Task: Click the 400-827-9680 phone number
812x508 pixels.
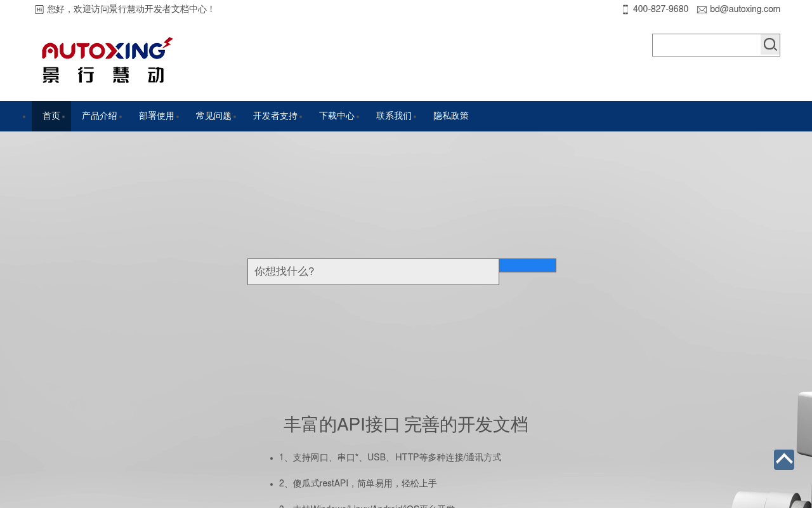Action: tap(660, 10)
